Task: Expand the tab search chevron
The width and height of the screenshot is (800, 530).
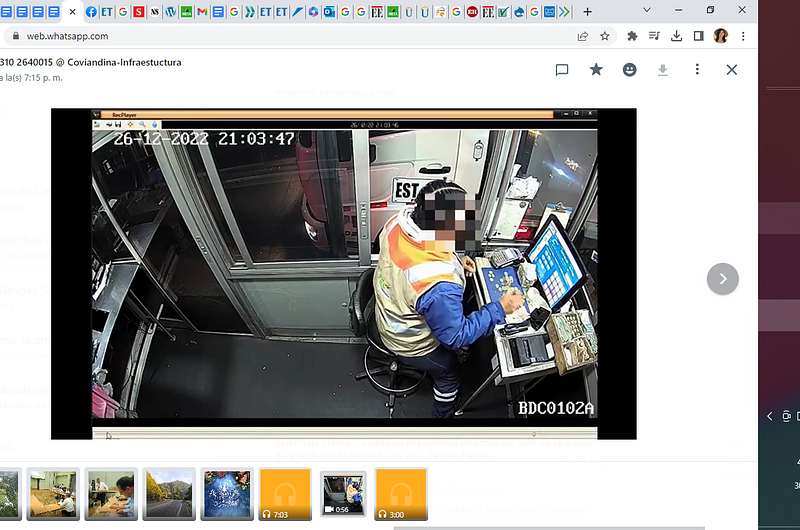Action: click(x=646, y=10)
